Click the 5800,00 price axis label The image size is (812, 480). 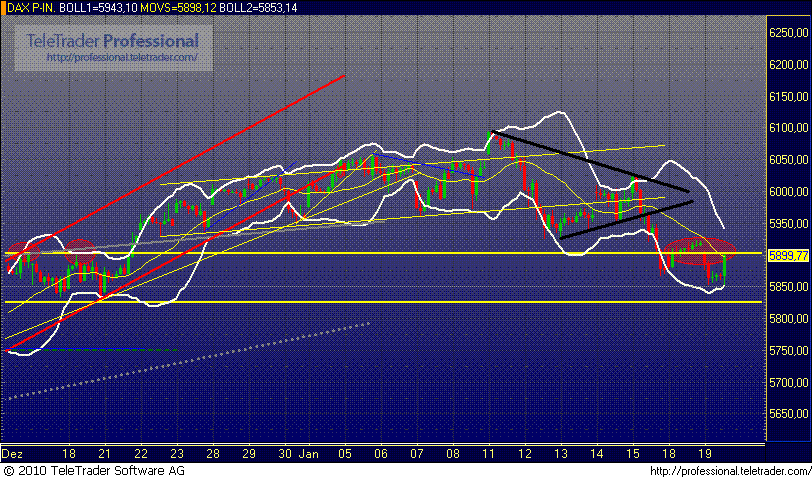coord(788,319)
